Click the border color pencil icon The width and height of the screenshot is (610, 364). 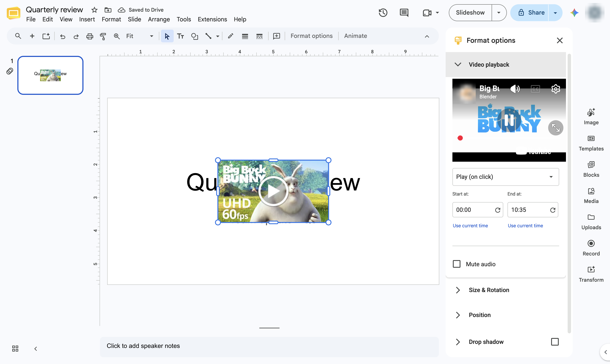230,36
